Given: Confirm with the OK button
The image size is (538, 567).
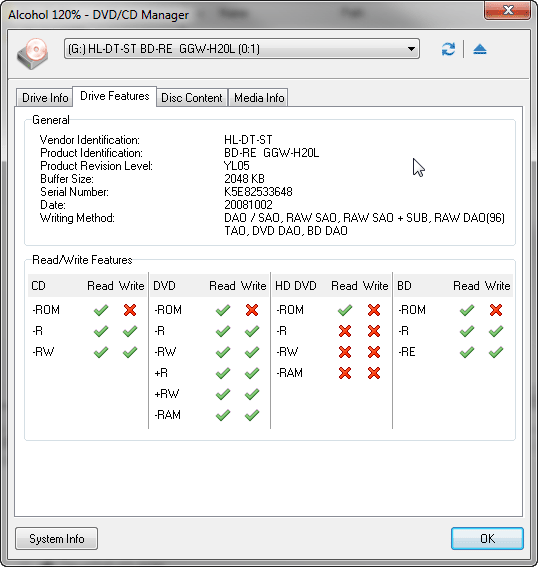Looking at the screenshot, I should tap(487, 538).
